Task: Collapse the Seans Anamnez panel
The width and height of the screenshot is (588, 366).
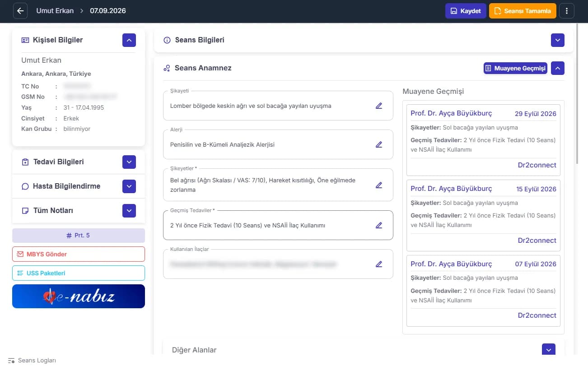Action: point(558,69)
